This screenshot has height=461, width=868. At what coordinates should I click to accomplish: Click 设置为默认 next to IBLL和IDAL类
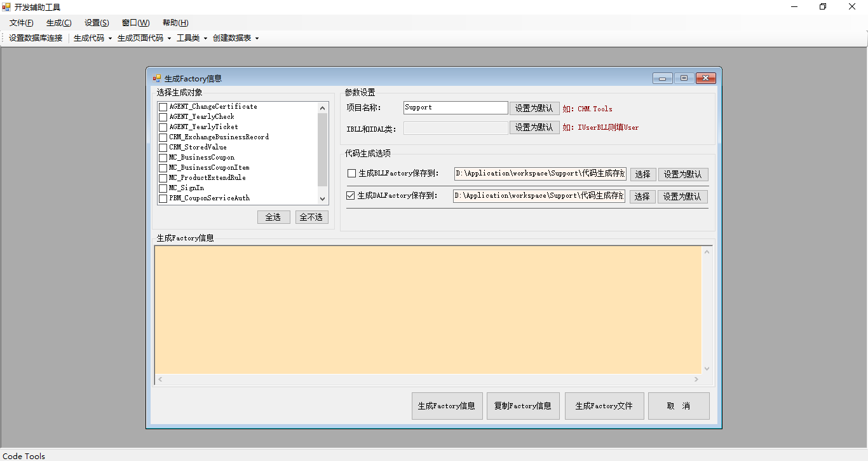[534, 128]
